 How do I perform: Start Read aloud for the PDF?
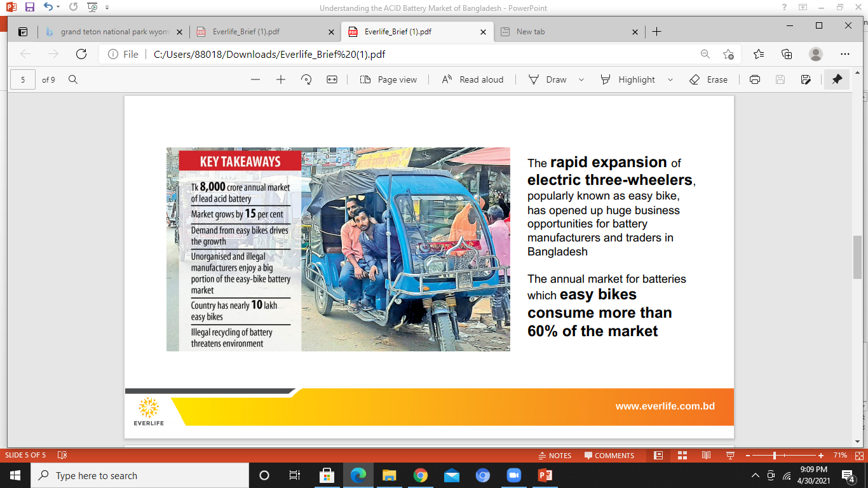tap(472, 79)
